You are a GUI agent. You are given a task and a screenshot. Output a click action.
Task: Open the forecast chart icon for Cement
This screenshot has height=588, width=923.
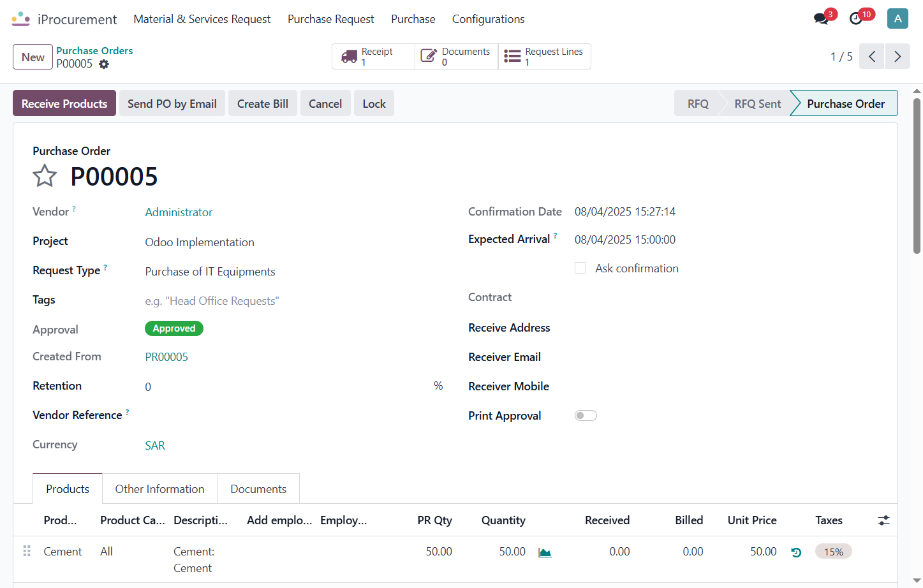(x=545, y=552)
